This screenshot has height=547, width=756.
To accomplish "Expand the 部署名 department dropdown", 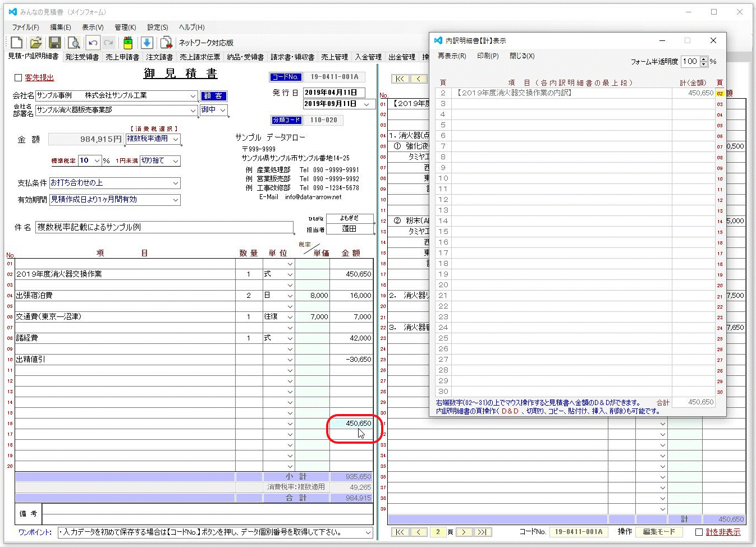I will pos(193,111).
